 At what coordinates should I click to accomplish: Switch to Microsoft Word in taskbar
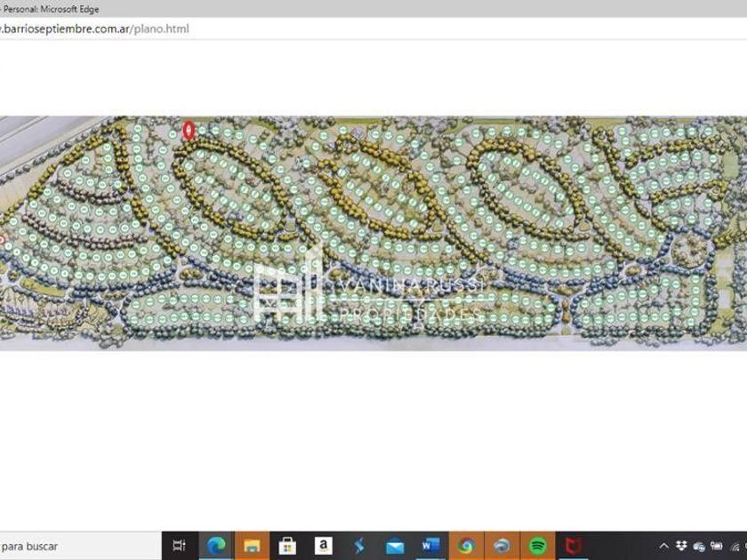coord(430,546)
